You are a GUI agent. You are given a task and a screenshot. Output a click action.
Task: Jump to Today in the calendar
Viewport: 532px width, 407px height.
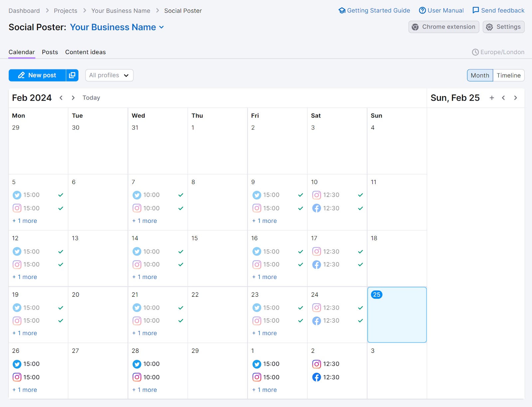pyautogui.click(x=91, y=98)
